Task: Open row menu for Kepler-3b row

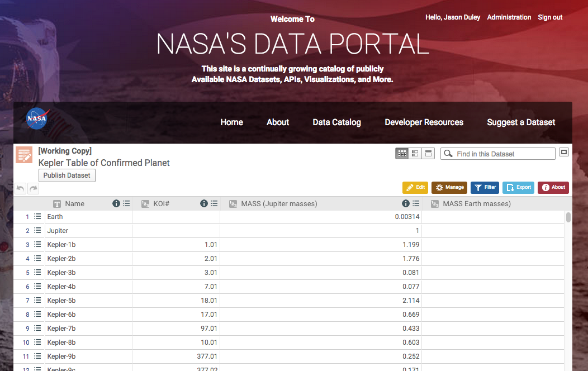Action: pyautogui.click(x=37, y=273)
